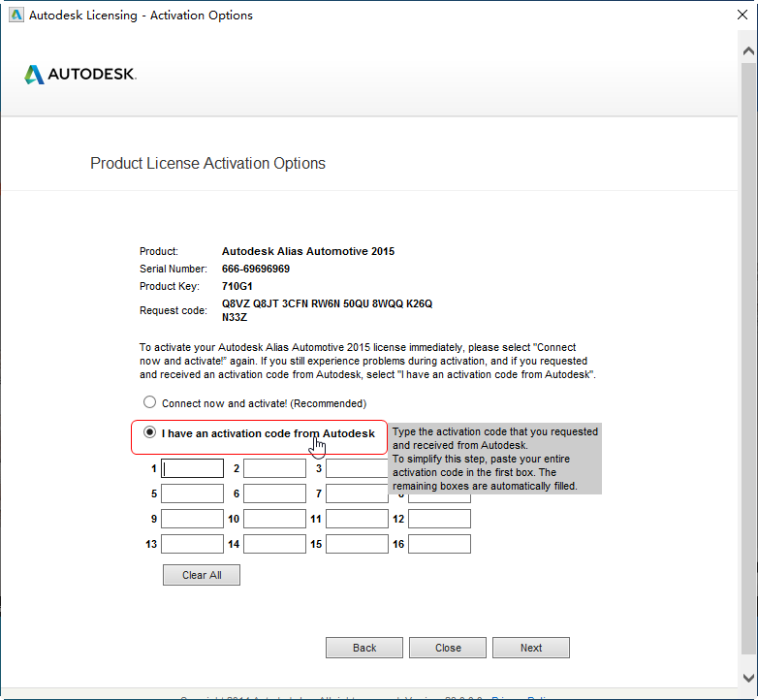Image resolution: width=758 pixels, height=700 pixels.
Task: Click activation code field 7
Action: pos(357,493)
